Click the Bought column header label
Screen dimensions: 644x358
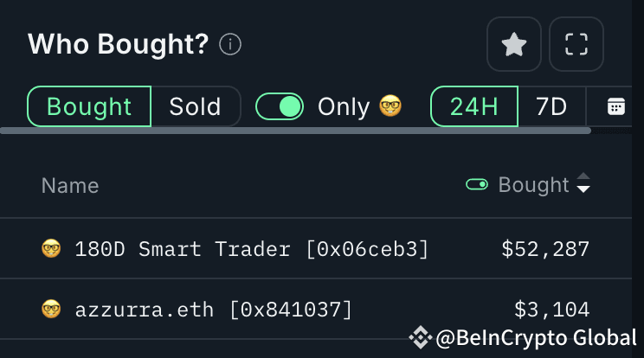(533, 185)
